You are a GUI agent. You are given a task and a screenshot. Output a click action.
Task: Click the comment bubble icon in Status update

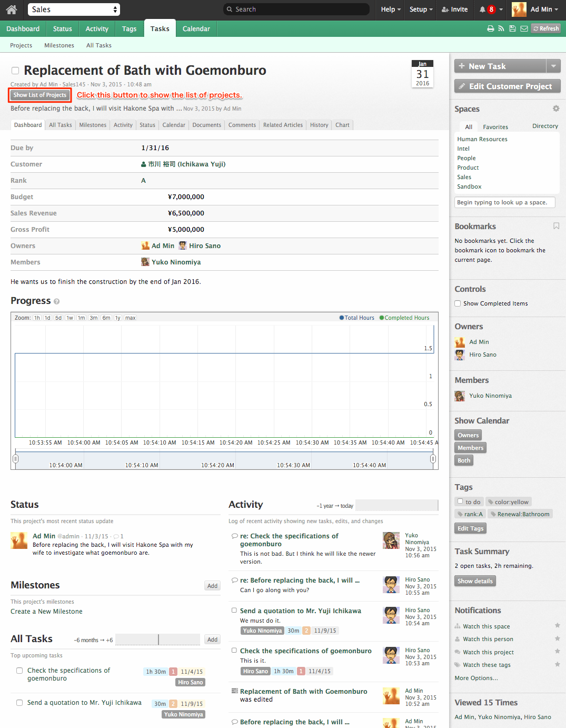116,536
